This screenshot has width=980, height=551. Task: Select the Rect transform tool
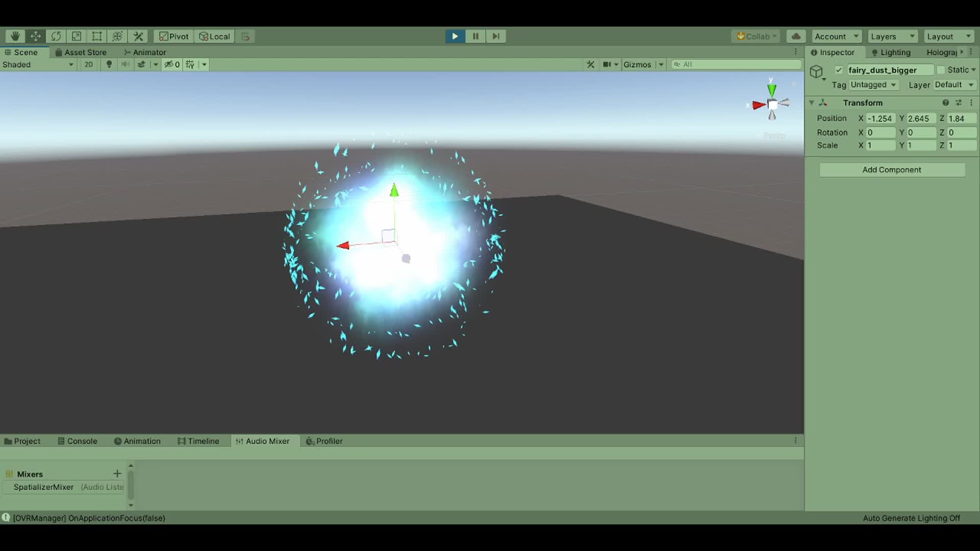(x=96, y=36)
